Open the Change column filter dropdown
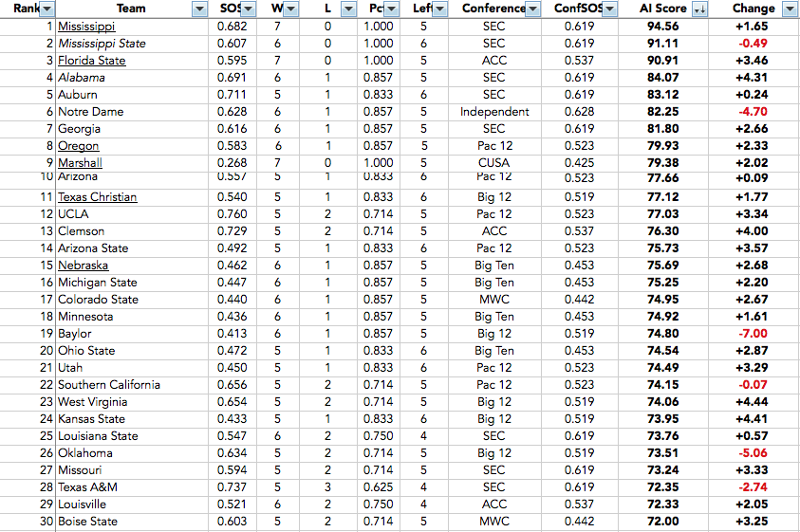 (x=789, y=9)
